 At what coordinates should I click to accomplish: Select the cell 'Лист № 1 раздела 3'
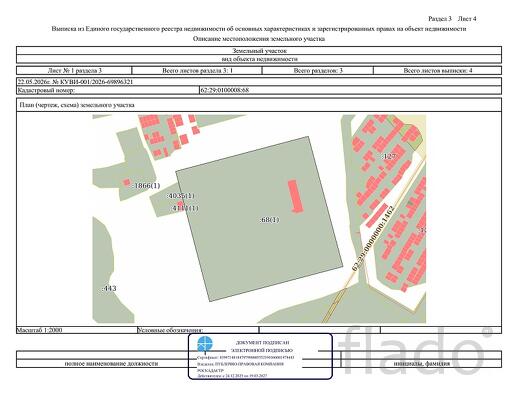[x=74, y=70]
